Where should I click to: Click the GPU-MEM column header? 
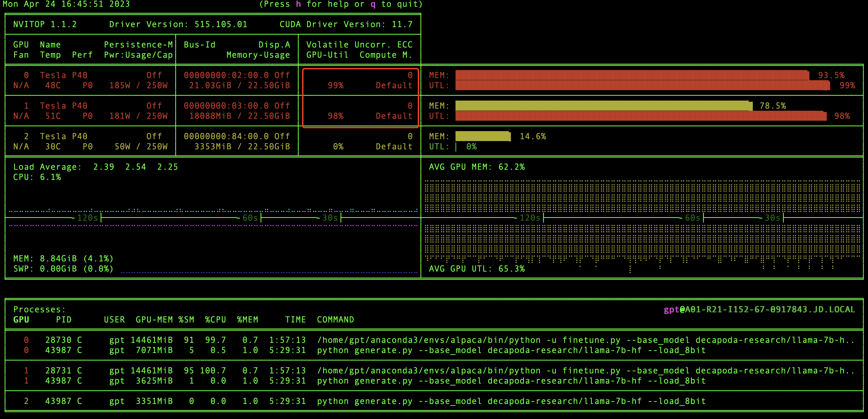point(154,320)
